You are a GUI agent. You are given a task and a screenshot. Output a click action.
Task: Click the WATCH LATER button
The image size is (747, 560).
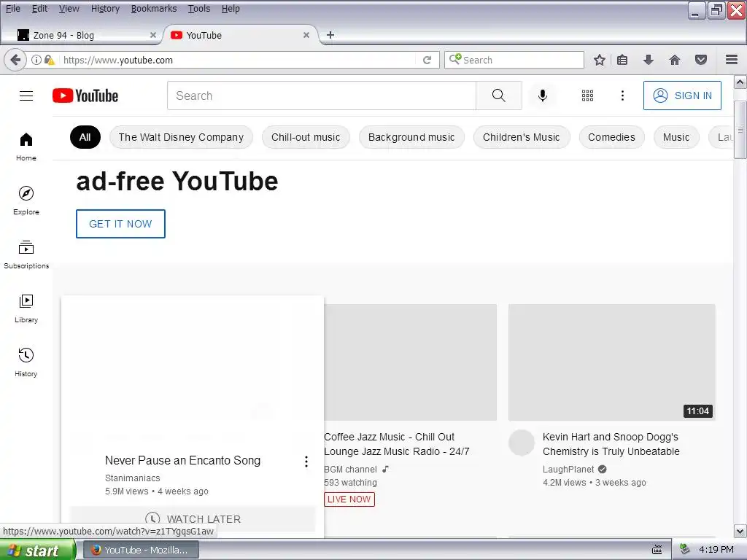coord(193,519)
